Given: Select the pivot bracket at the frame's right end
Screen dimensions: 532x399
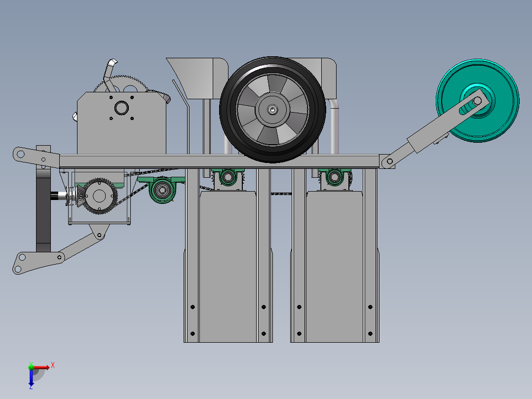Looking at the screenshot, I should pos(387,161).
